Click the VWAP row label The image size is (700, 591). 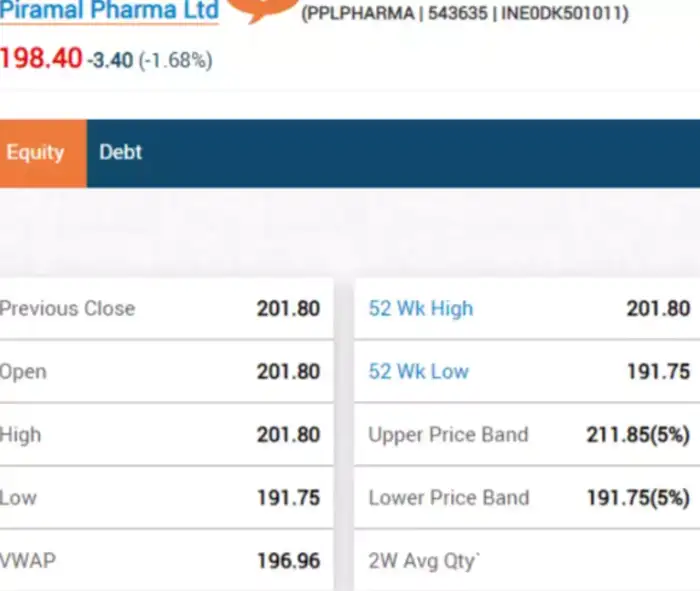tap(28, 561)
